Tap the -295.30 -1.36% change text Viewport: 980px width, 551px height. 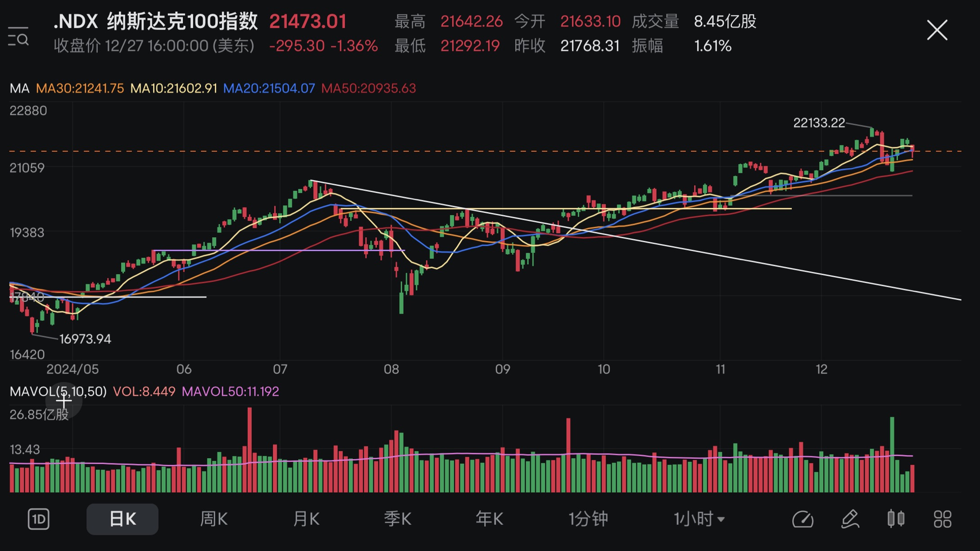click(323, 46)
